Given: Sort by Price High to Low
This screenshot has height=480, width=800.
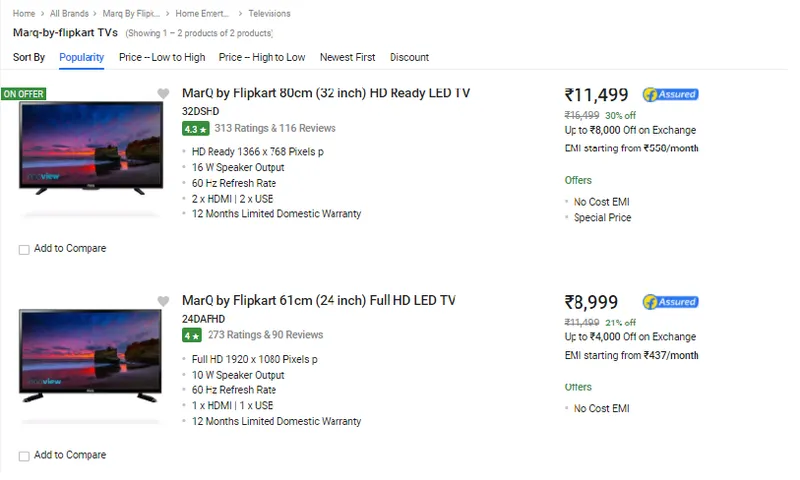Looking at the screenshot, I should coord(262,58).
